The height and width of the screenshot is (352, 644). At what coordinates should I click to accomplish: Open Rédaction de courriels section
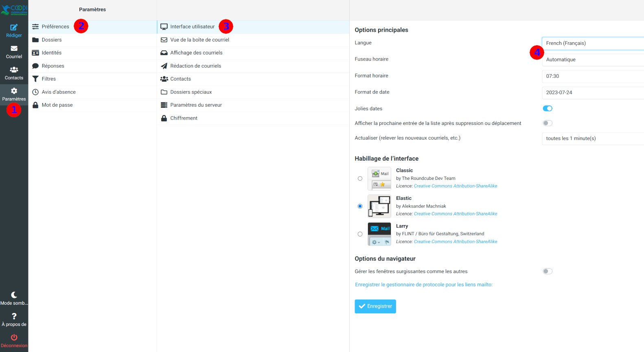195,66
